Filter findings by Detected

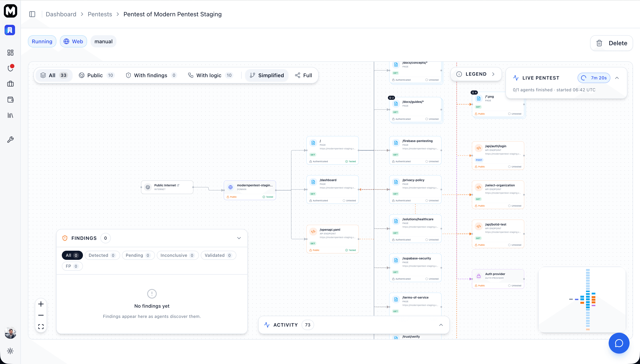click(x=102, y=255)
